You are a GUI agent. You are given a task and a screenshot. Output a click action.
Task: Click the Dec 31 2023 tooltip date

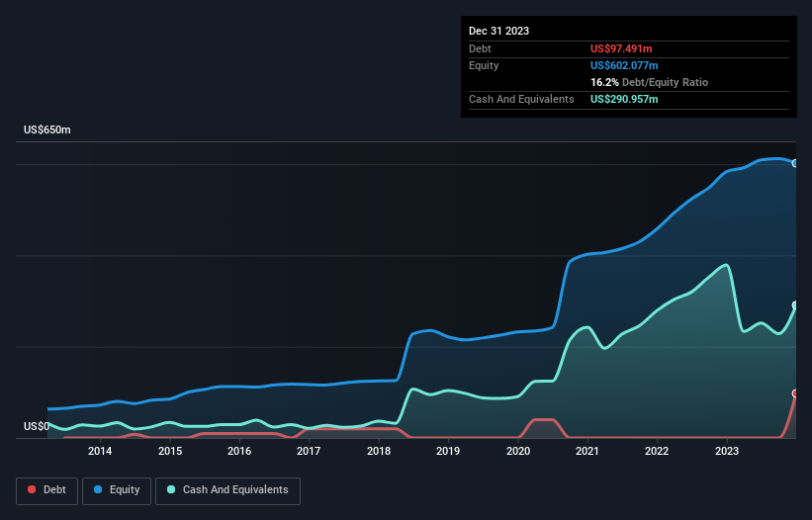point(498,31)
